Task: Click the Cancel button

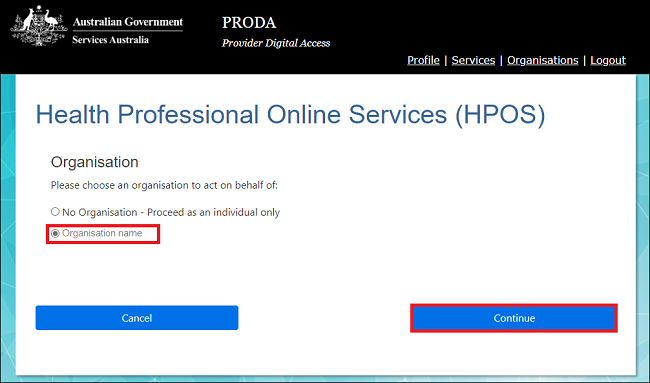Action: tap(137, 318)
